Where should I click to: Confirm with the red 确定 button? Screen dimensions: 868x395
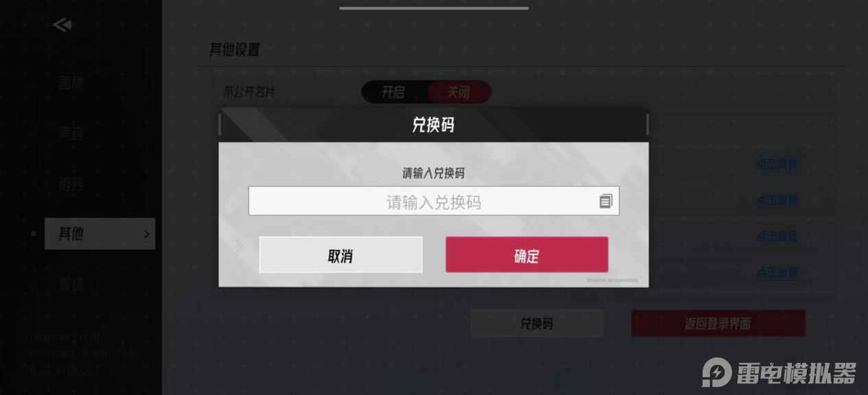pos(526,255)
